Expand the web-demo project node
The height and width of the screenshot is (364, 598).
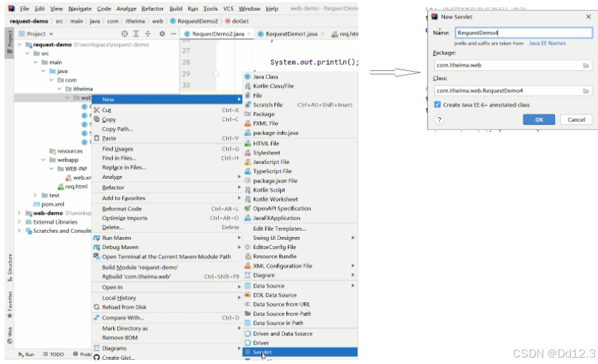tap(20, 213)
